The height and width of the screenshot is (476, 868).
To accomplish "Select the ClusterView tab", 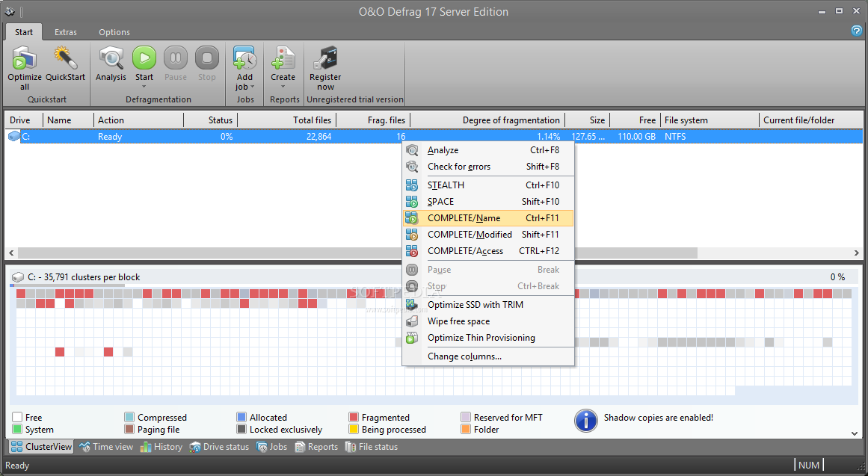I will tap(42, 447).
